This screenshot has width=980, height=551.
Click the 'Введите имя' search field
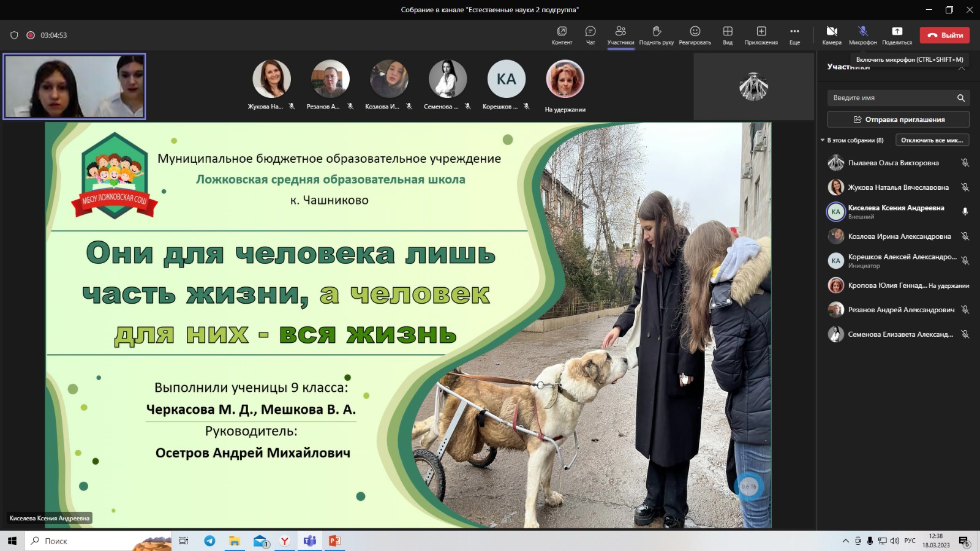point(891,98)
